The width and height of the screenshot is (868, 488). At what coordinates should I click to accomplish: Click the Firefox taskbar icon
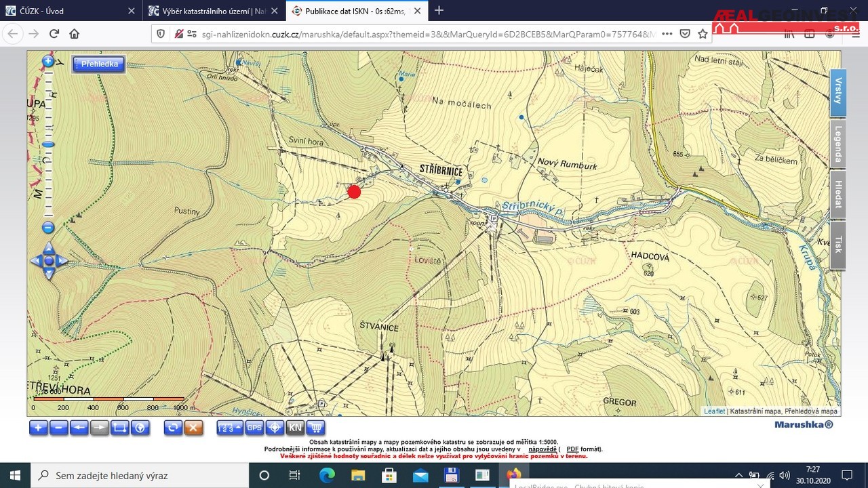coord(513,475)
